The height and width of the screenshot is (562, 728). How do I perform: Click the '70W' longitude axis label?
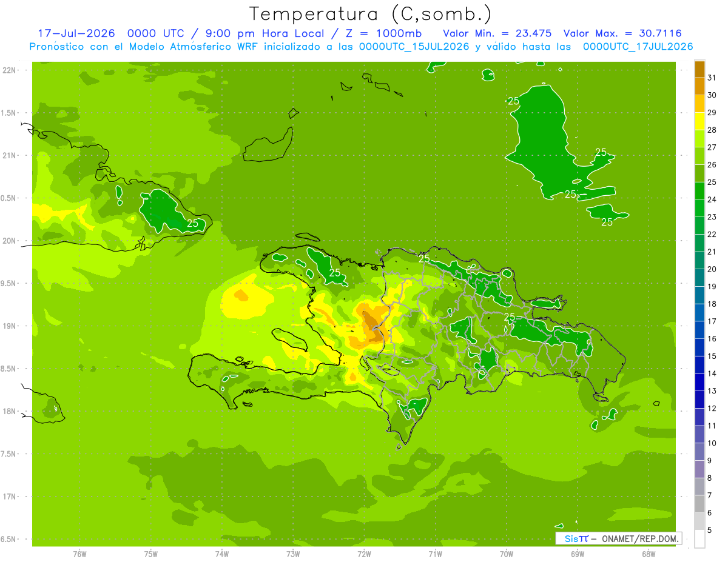click(x=507, y=554)
